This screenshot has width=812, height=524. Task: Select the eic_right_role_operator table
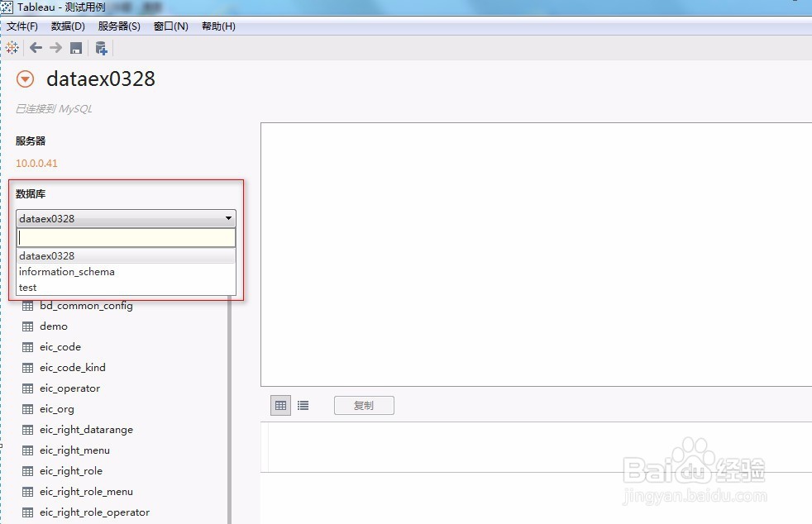click(95, 512)
